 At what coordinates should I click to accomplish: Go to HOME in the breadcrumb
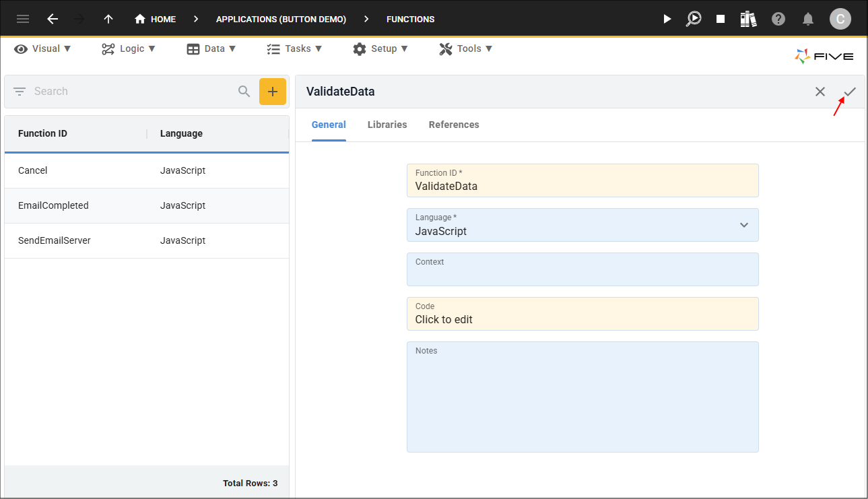tap(156, 19)
